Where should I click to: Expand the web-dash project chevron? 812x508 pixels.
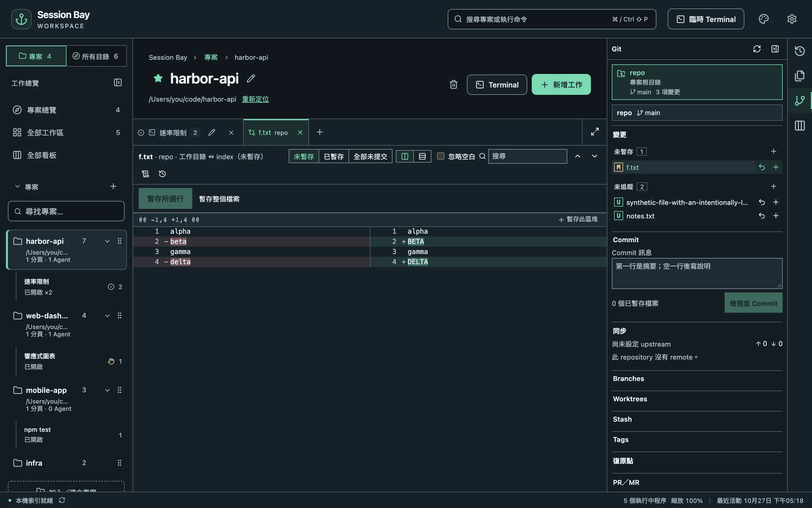pos(107,316)
